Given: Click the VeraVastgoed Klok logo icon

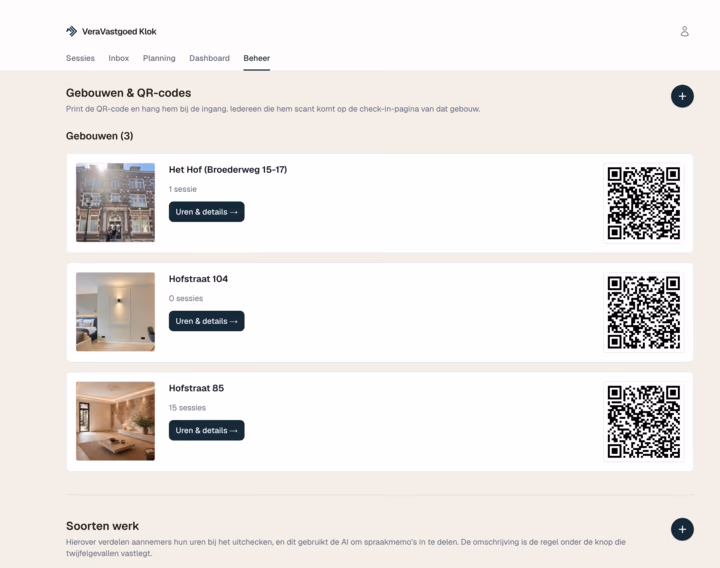Looking at the screenshot, I should (72, 31).
